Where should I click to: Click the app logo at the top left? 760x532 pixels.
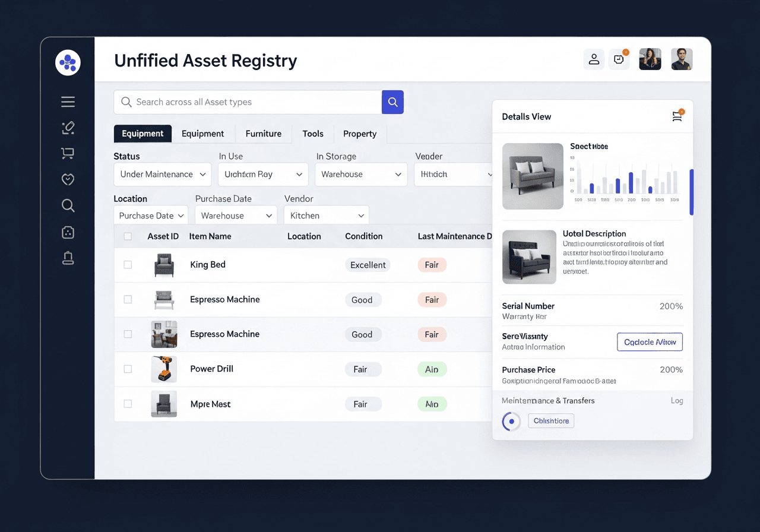coord(68,62)
